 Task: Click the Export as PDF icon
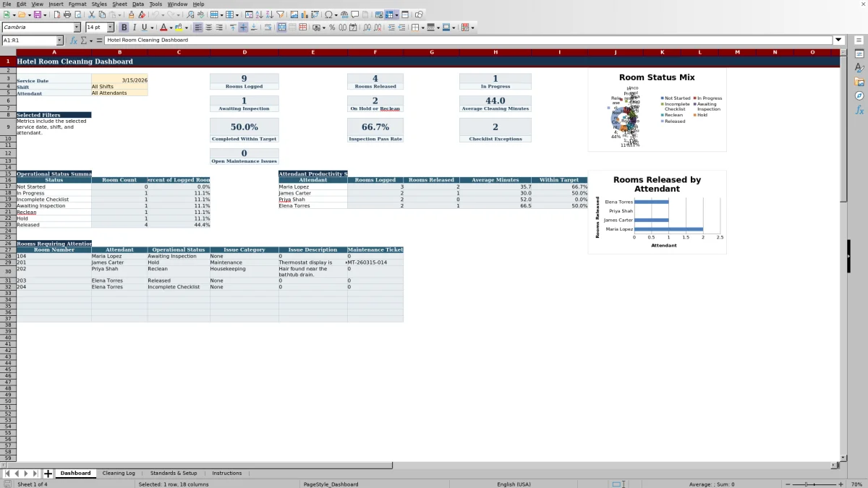57,14
